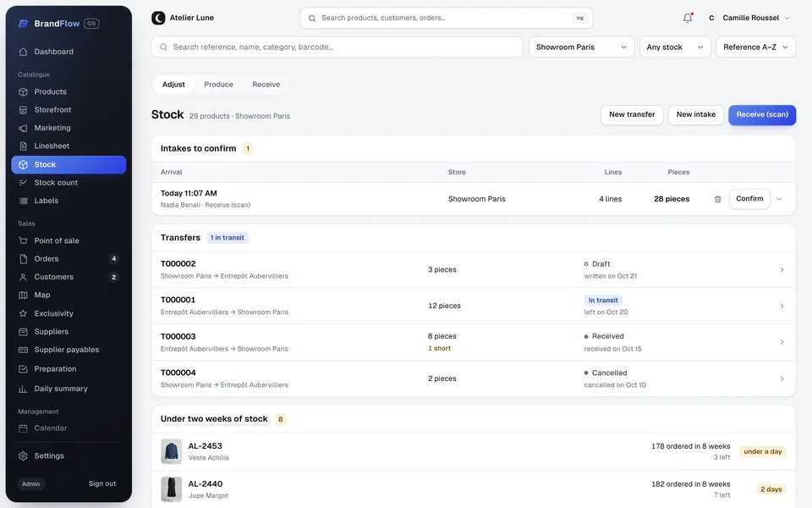Open Map via its map icon
Image resolution: width=812 pixels, height=508 pixels.
23,295
